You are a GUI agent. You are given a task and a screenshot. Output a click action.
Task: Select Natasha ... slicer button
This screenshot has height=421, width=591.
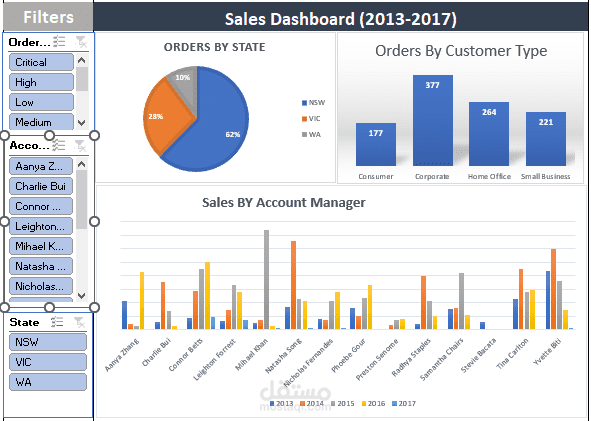click(41, 266)
